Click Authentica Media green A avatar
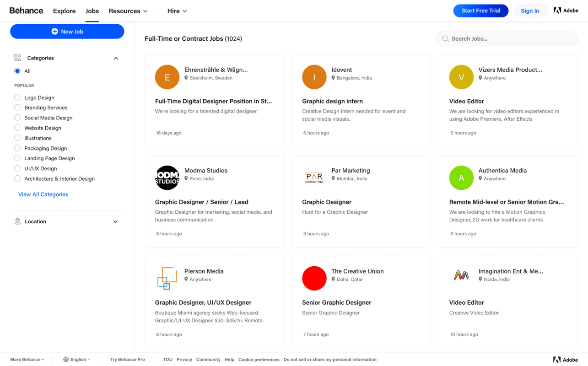This screenshot has height=366, width=588. [x=461, y=178]
